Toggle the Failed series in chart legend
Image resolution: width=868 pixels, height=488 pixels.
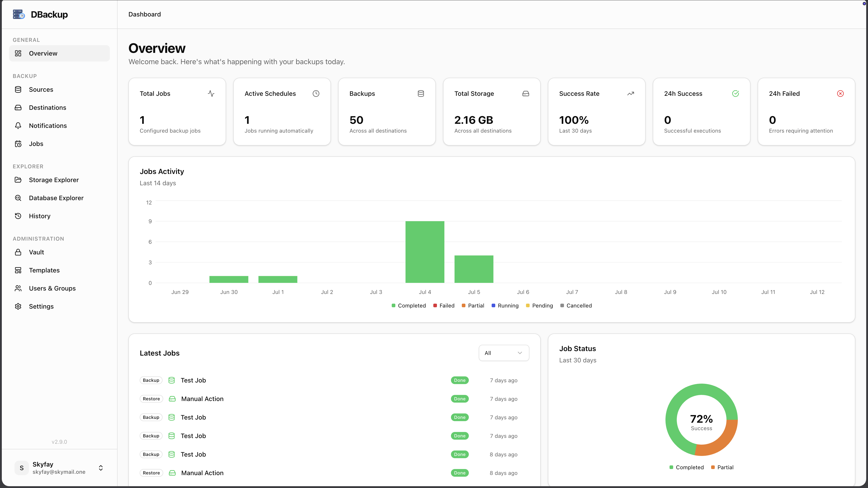tap(443, 305)
